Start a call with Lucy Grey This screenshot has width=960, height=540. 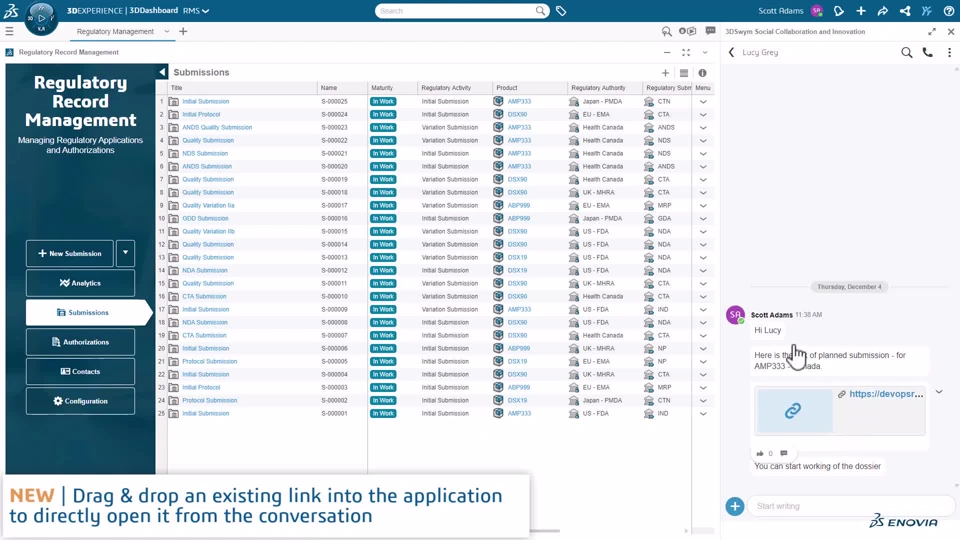(928, 53)
